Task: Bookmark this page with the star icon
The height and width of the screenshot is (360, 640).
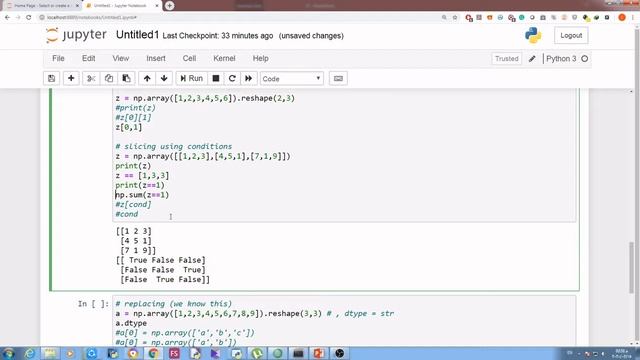Action: tap(455, 17)
